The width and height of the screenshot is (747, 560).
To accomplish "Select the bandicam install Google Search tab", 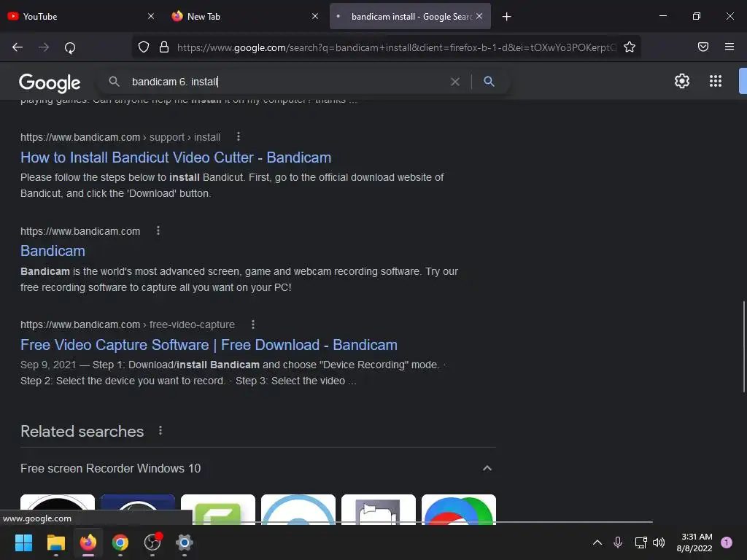I will pyautogui.click(x=410, y=16).
